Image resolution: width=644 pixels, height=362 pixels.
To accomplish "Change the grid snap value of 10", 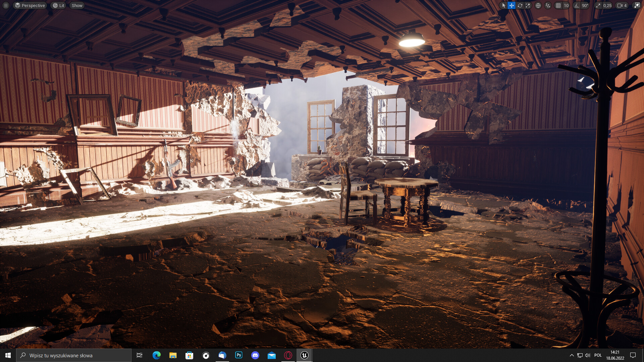I will click(x=566, y=5).
